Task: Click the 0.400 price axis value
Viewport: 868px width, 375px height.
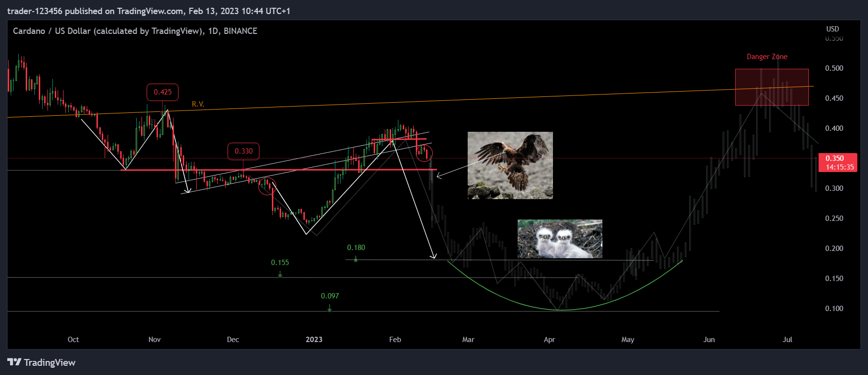Action: pyautogui.click(x=834, y=128)
